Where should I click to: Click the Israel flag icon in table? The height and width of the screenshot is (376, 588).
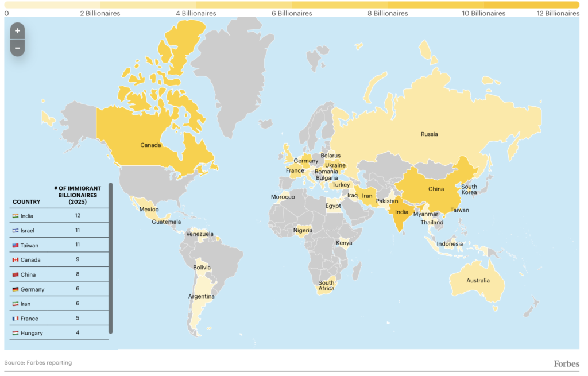tap(15, 231)
